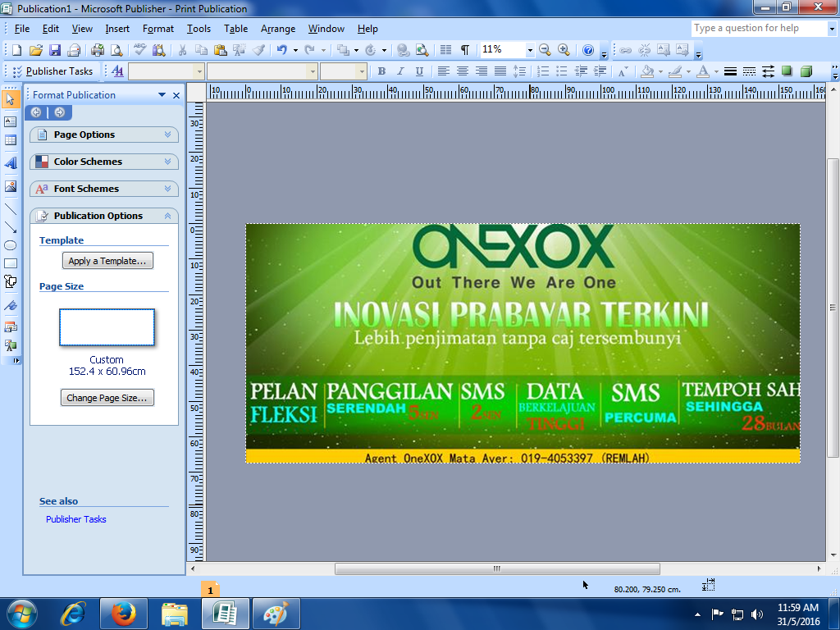Open Design Gallery Object tool

click(10, 326)
